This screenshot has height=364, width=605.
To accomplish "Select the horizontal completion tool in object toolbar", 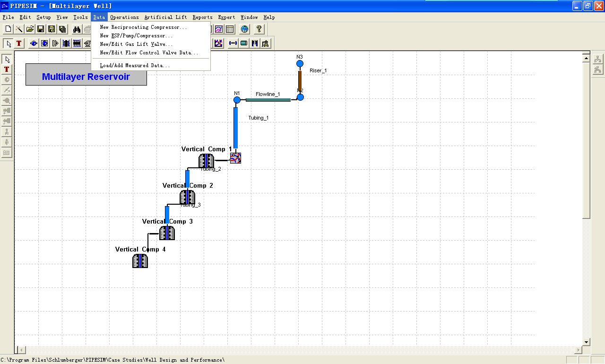I will [x=77, y=43].
